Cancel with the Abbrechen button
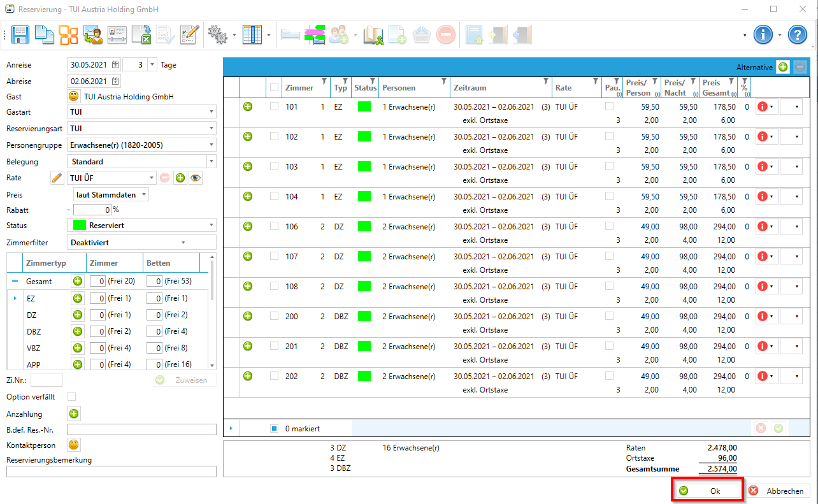 point(779,491)
